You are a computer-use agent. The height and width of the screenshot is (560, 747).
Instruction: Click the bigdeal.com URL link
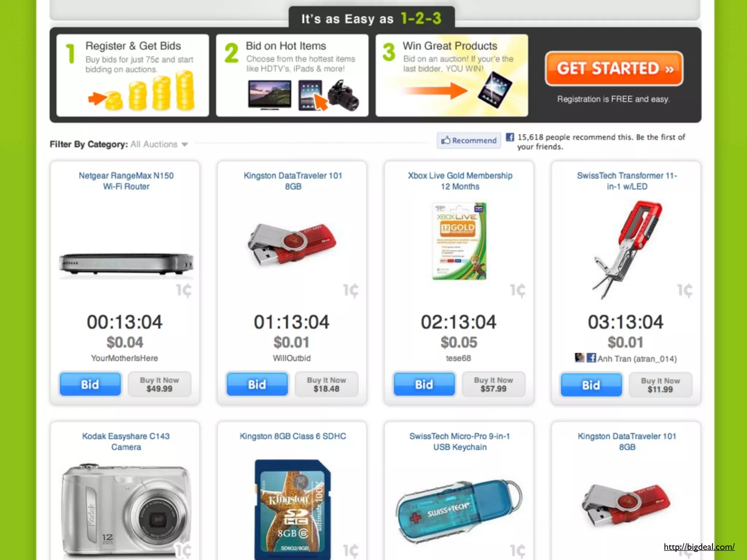click(699, 547)
